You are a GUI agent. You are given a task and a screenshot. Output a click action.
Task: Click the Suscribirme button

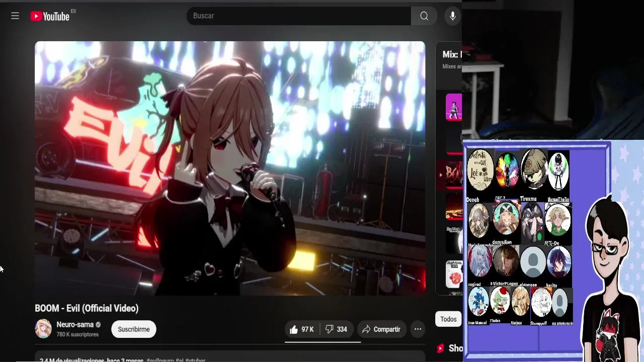[x=134, y=329]
